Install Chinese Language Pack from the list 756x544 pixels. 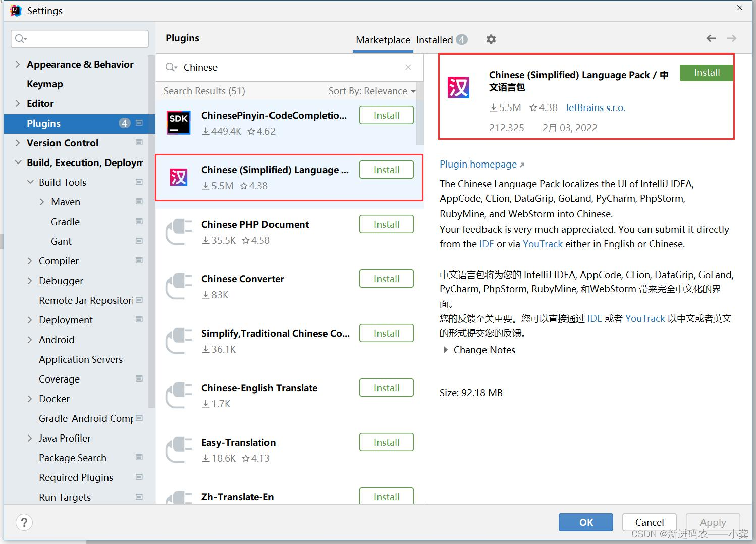tap(387, 170)
